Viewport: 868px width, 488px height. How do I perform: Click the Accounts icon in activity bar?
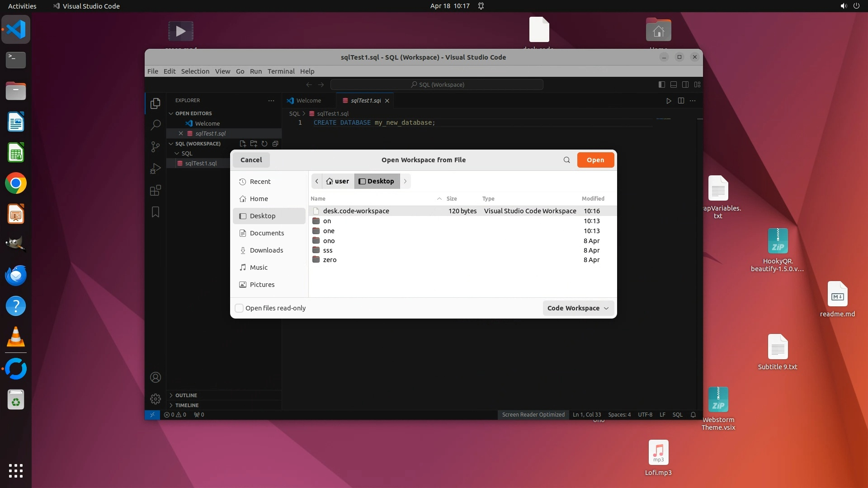[x=155, y=377]
